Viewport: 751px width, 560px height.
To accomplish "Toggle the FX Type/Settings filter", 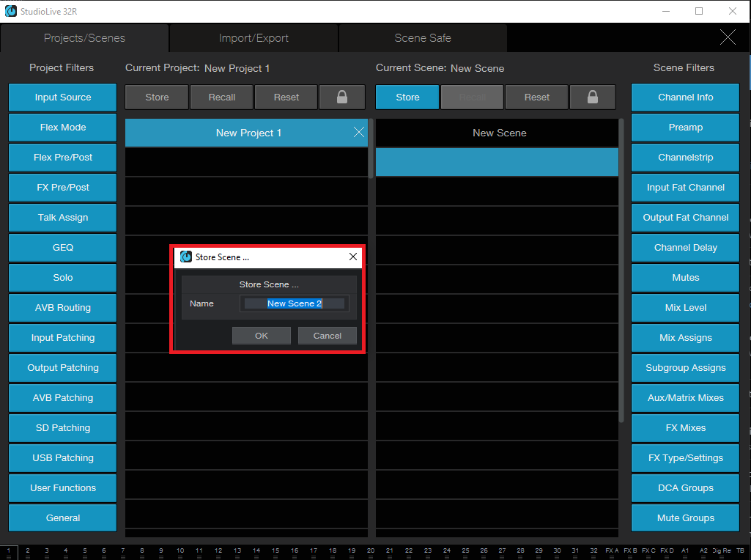I will pos(685,458).
